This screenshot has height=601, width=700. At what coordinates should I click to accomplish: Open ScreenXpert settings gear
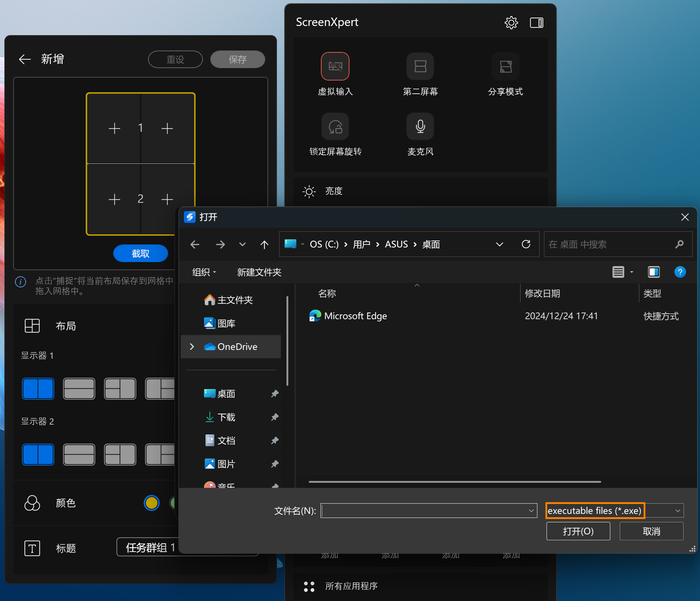click(511, 23)
